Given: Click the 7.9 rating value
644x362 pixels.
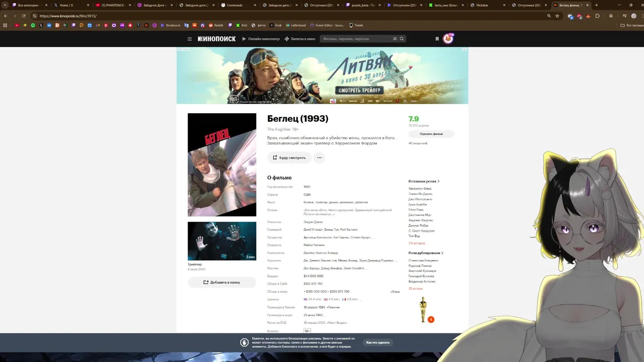Looking at the screenshot, I should [414, 119].
